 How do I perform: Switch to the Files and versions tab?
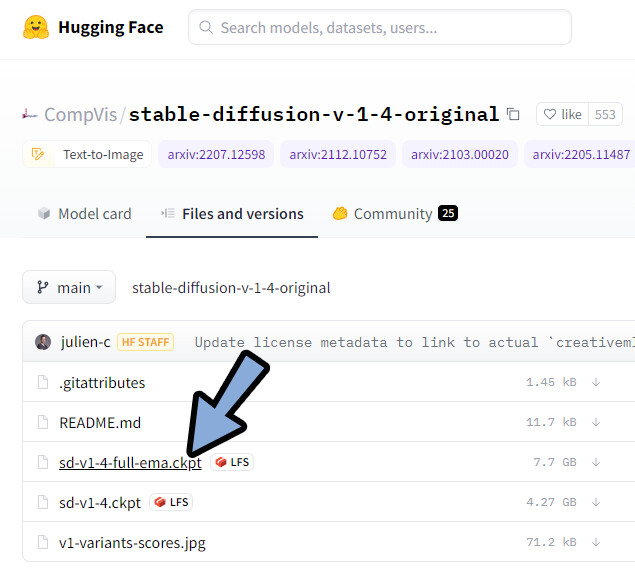tap(232, 214)
